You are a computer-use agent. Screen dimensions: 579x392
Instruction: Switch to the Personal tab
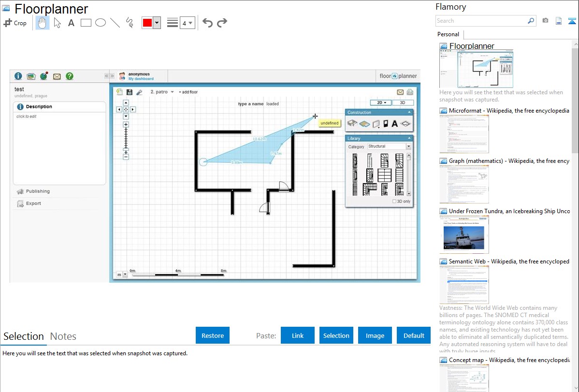[x=449, y=34]
